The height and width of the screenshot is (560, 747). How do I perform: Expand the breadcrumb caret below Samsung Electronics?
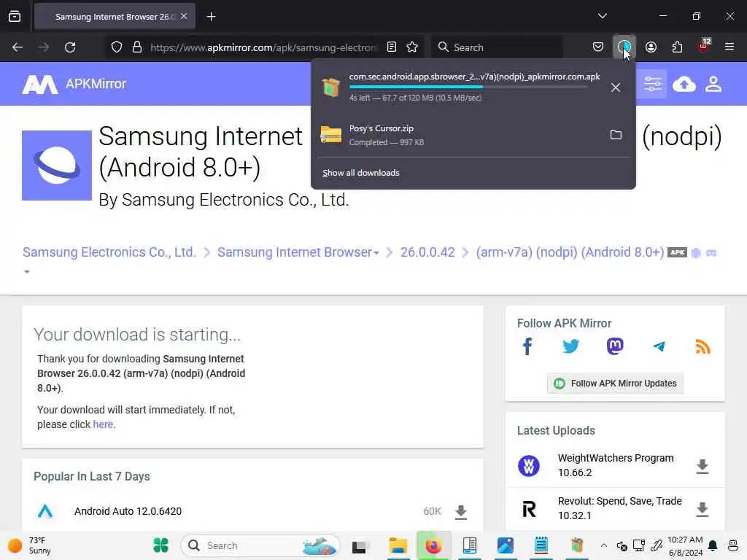point(27,272)
